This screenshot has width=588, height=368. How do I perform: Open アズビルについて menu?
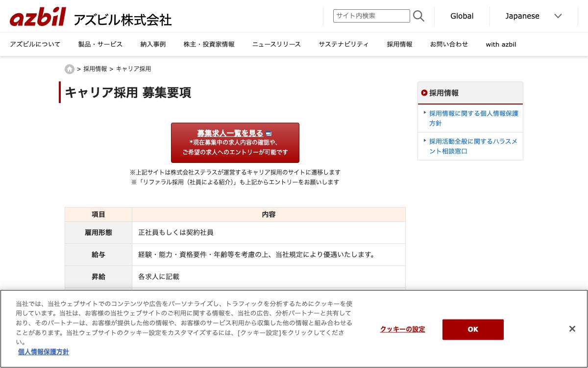[x=35, y=44]
